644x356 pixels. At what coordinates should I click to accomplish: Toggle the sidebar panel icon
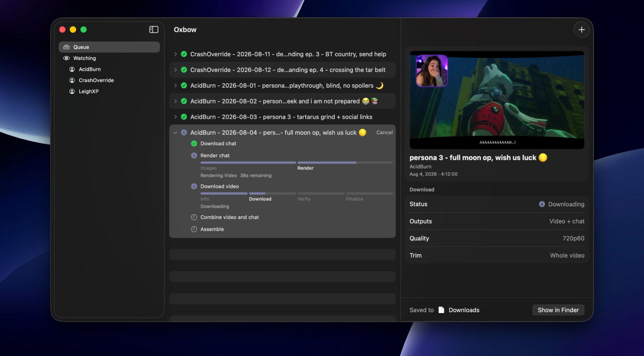(153, 29)
